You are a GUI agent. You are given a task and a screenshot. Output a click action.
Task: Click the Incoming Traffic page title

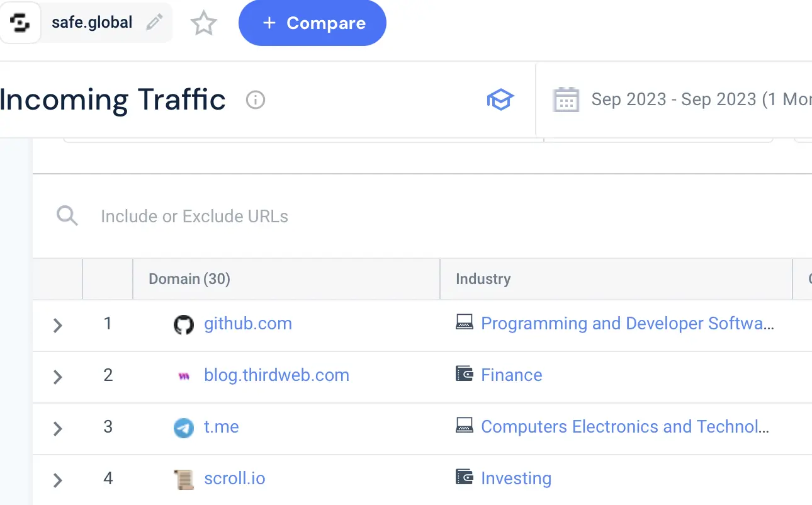tap(113, 100)
